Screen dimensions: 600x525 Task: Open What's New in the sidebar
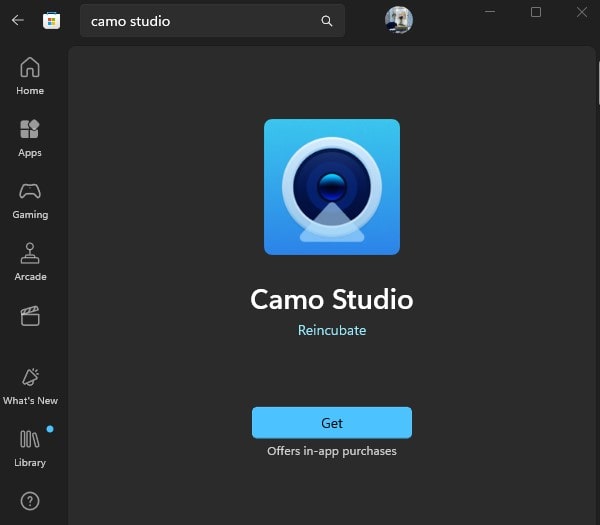30,386
